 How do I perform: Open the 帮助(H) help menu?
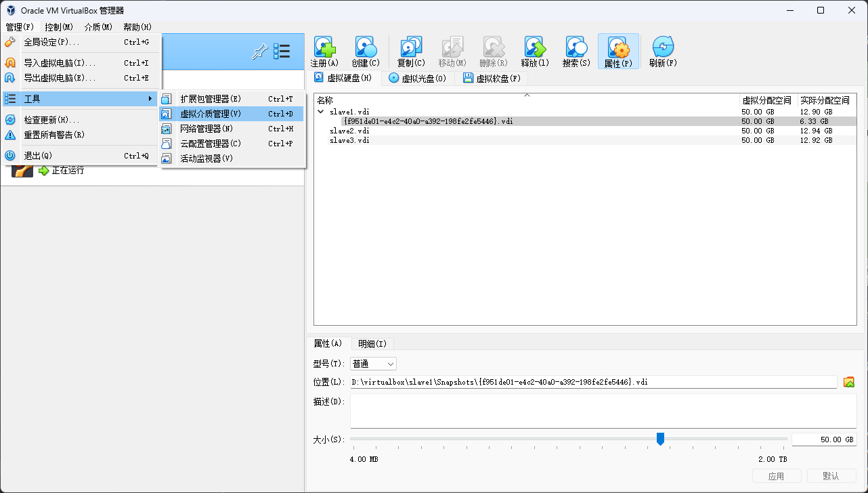[137, 27]
